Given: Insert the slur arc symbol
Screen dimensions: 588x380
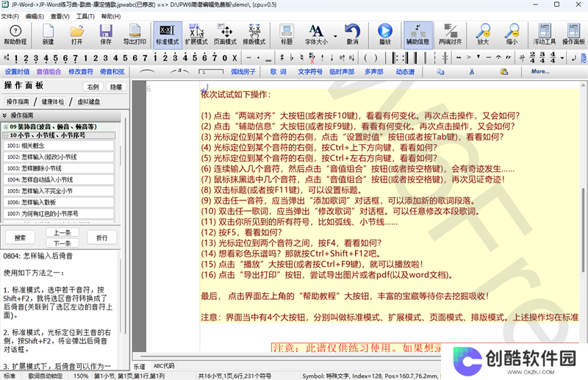Looking at the screenshot, I should 146,71.
